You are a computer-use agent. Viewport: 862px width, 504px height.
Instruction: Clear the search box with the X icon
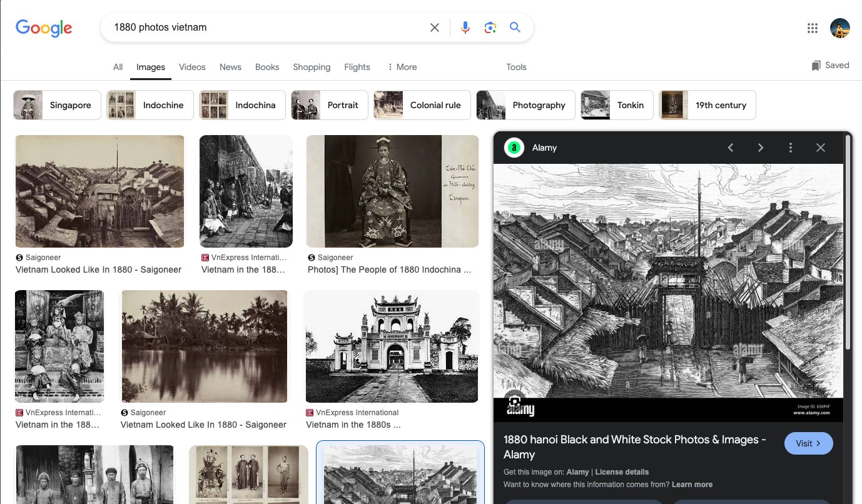435,28
